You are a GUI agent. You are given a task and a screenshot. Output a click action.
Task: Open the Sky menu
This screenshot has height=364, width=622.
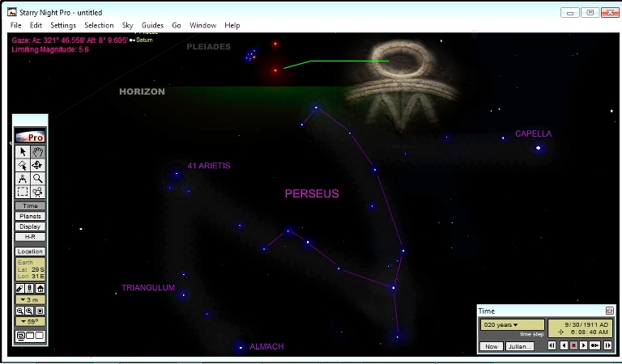[x=127, y=25]
